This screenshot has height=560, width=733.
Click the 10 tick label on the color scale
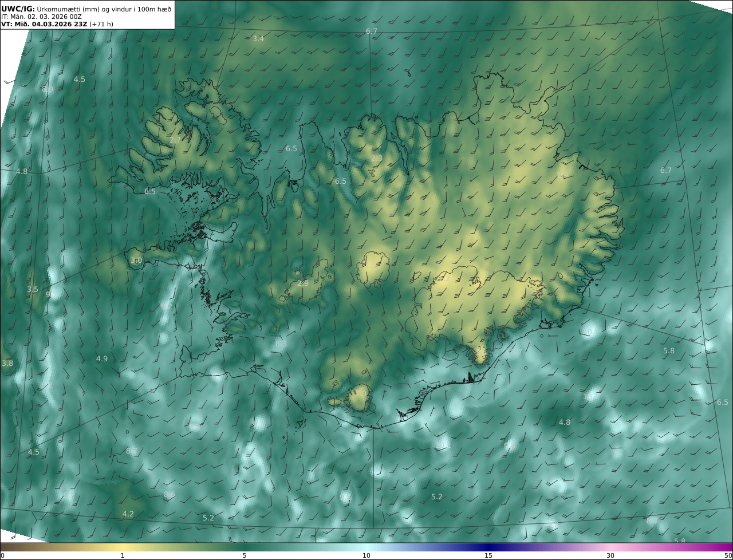coord(366,555)
